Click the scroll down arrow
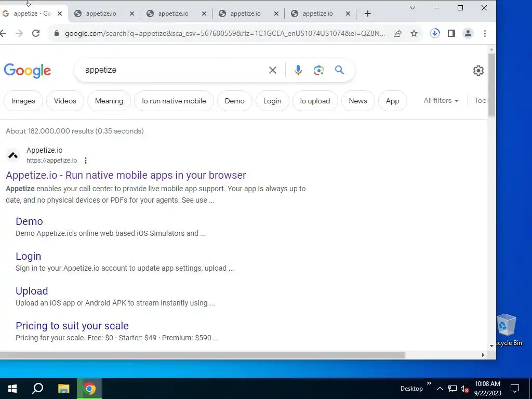The width and height of the screenshot is (532, 399). (x=491, y=345)
